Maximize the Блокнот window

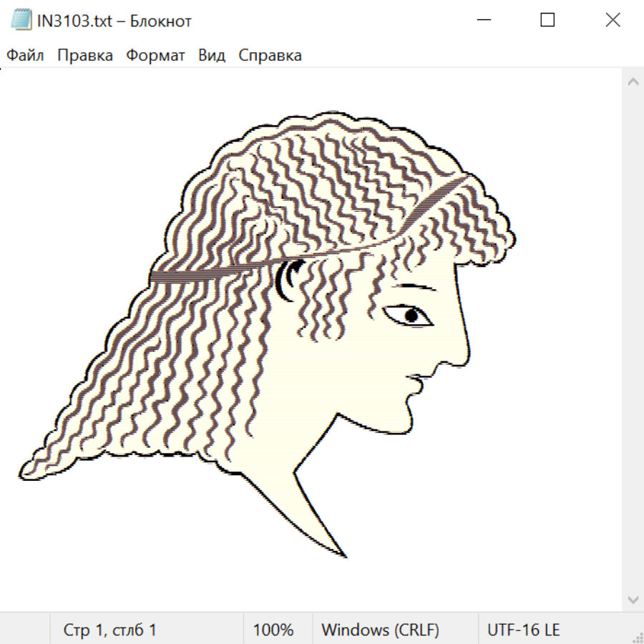[x=547, y=21]
